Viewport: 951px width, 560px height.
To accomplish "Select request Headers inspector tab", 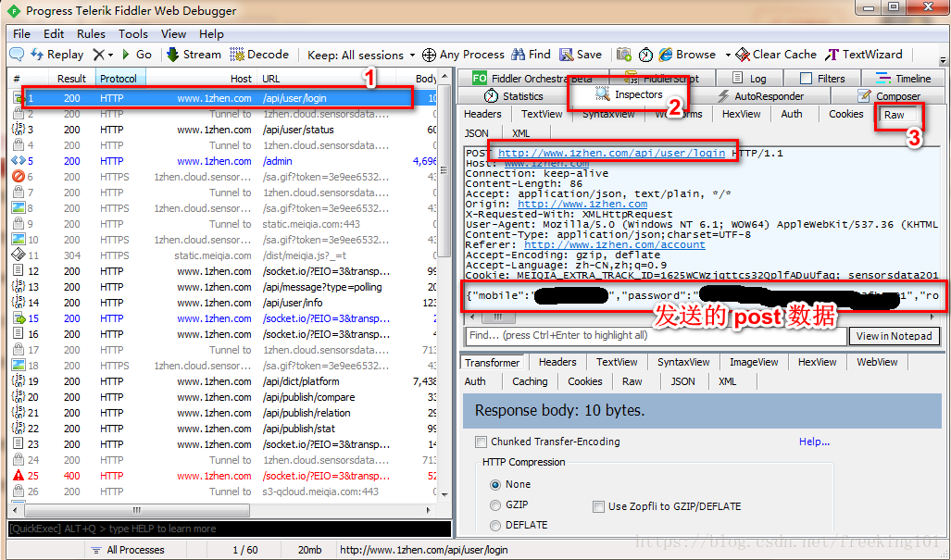I will (x=482, y=114).
